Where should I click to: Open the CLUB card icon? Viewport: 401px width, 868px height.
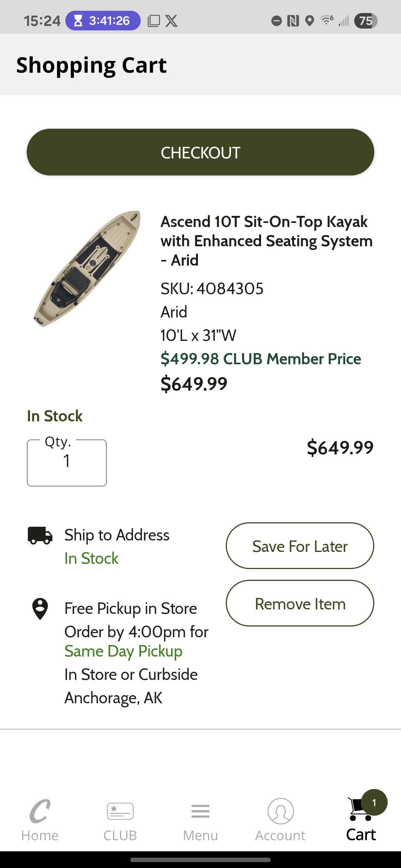coord(120,811)
